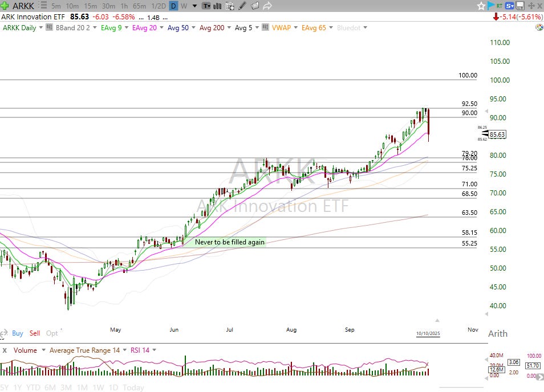Screen dimensions: 544x392
Task: Click the Opt options button
Action: (52, 333)
